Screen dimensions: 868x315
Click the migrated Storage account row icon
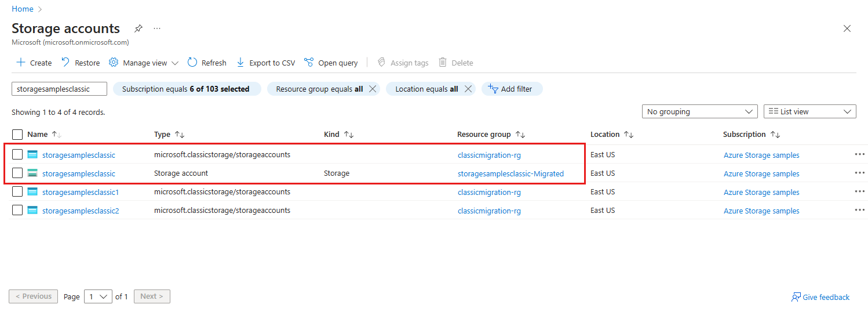(32, 173)
